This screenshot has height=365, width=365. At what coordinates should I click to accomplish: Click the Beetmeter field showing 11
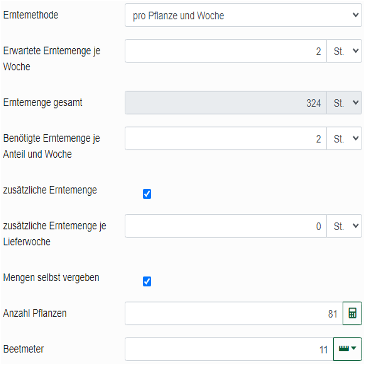click(x=229, y=349)
